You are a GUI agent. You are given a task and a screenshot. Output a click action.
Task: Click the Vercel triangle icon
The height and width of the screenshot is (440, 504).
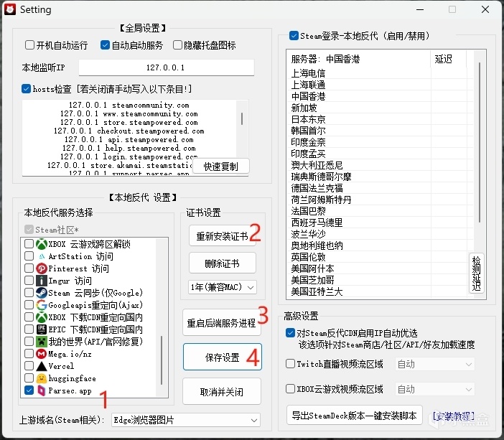42,366
